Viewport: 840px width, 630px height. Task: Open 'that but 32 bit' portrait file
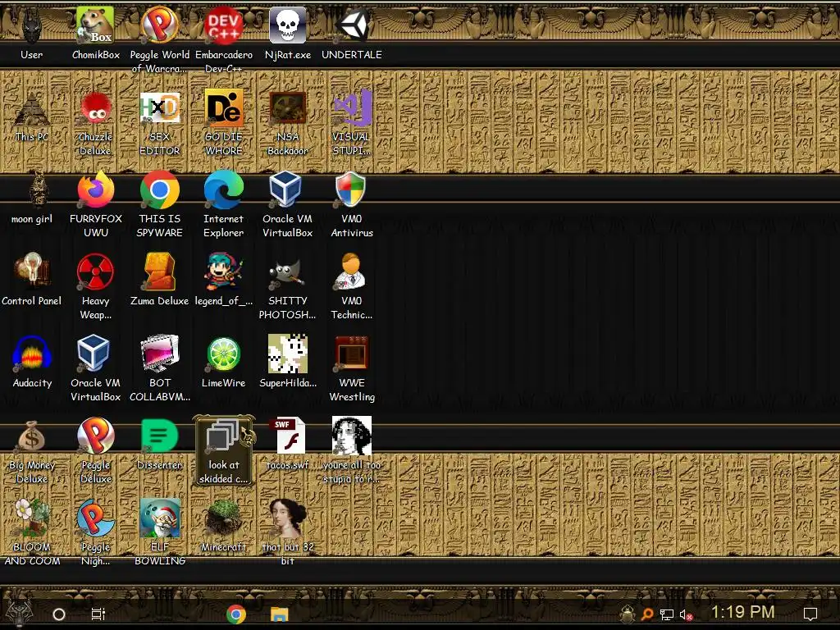[288, 532]
